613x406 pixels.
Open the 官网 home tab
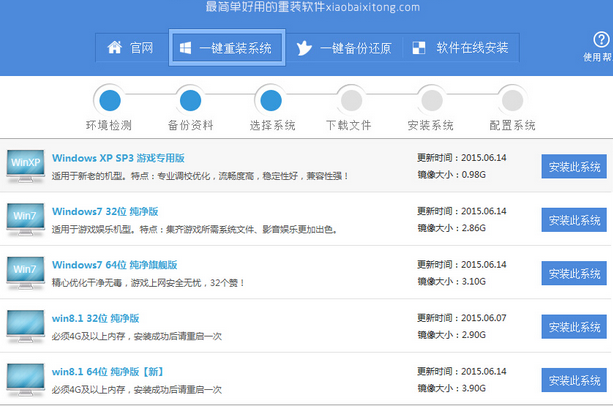tap(130, 48)
